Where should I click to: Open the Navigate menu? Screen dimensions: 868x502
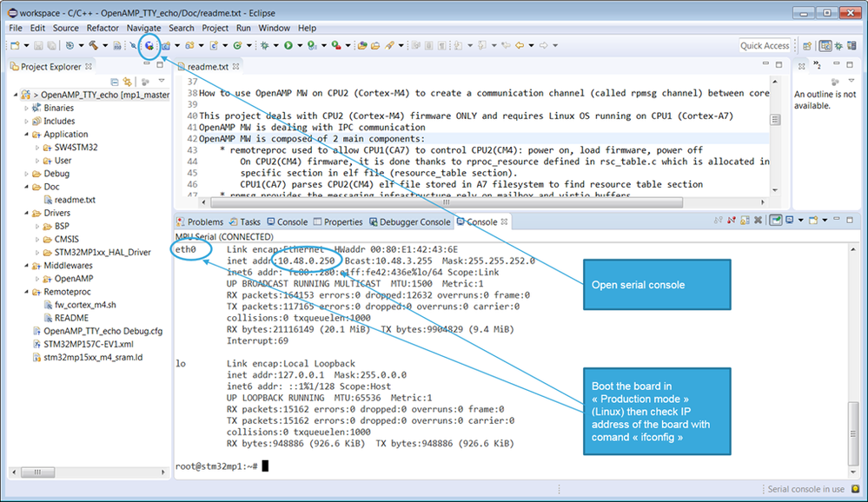143,28
